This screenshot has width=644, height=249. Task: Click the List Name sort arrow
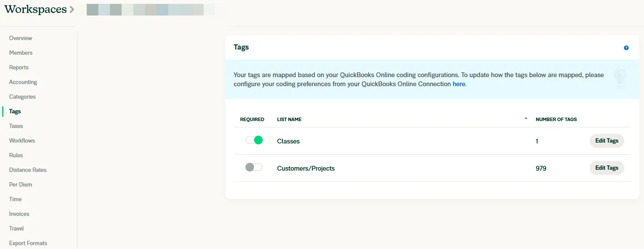525,118
